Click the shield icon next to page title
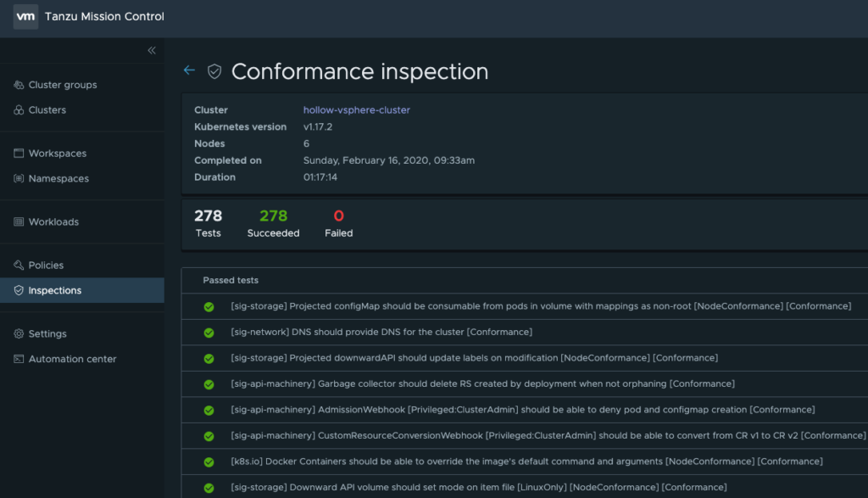The height and width of the screenshot is (498, 868). point(214,72)
